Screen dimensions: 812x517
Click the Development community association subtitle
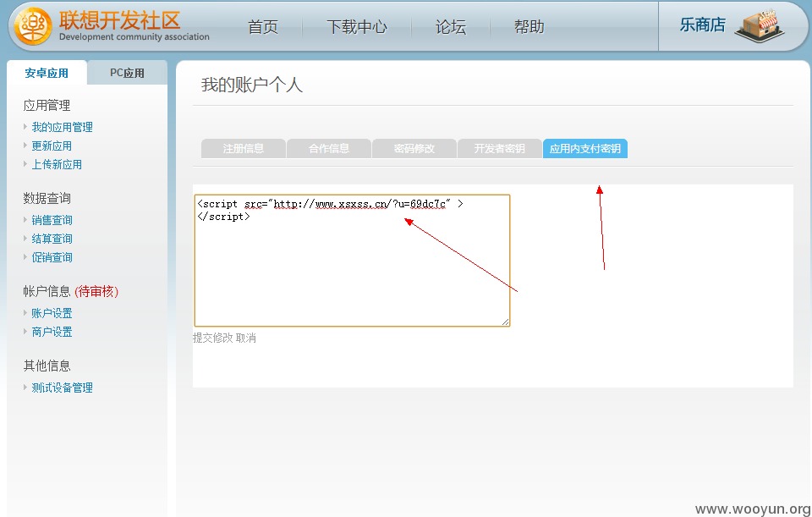coord(134,36)
